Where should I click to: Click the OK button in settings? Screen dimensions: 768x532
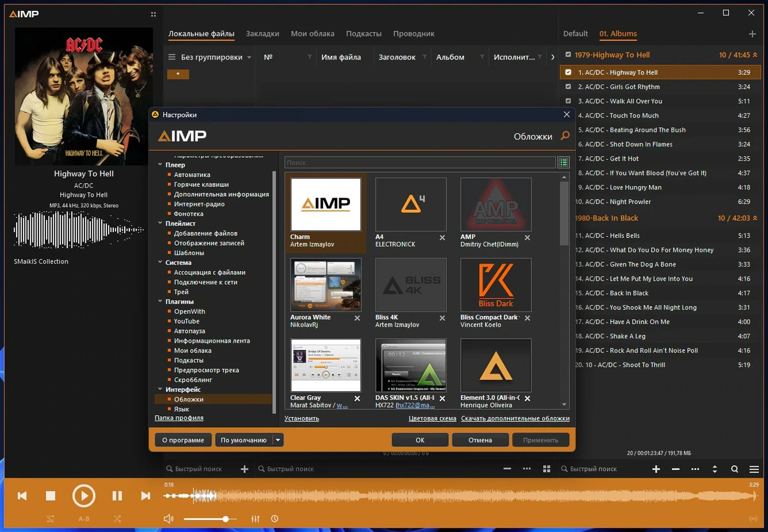coord(420,440)
